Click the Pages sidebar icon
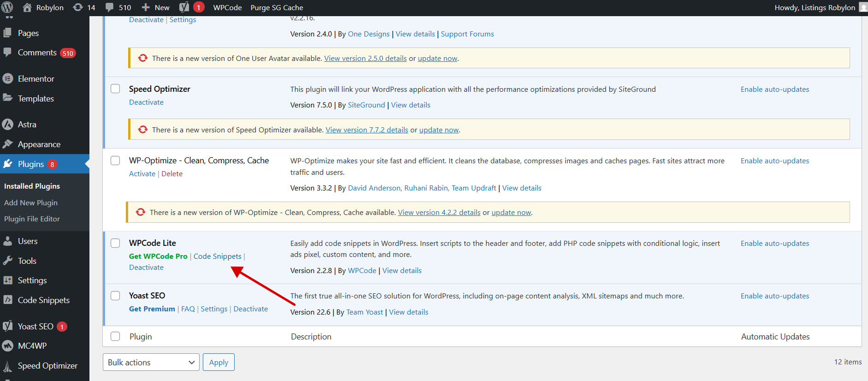The image size is (868, 381). point(8,33)
